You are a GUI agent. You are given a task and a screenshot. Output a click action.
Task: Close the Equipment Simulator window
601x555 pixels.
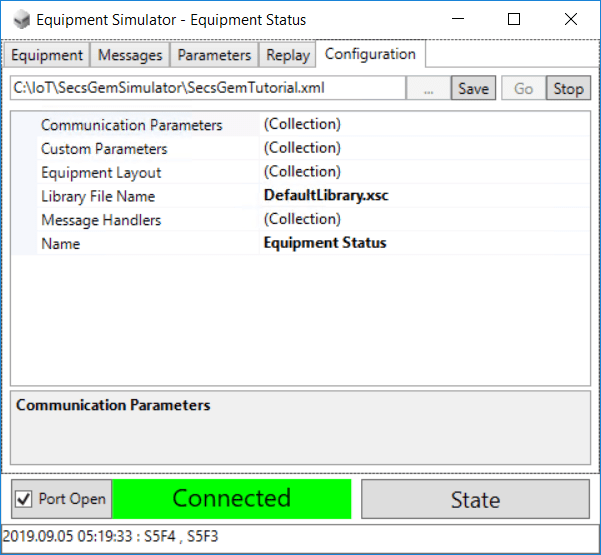click(x=571, y=19)
